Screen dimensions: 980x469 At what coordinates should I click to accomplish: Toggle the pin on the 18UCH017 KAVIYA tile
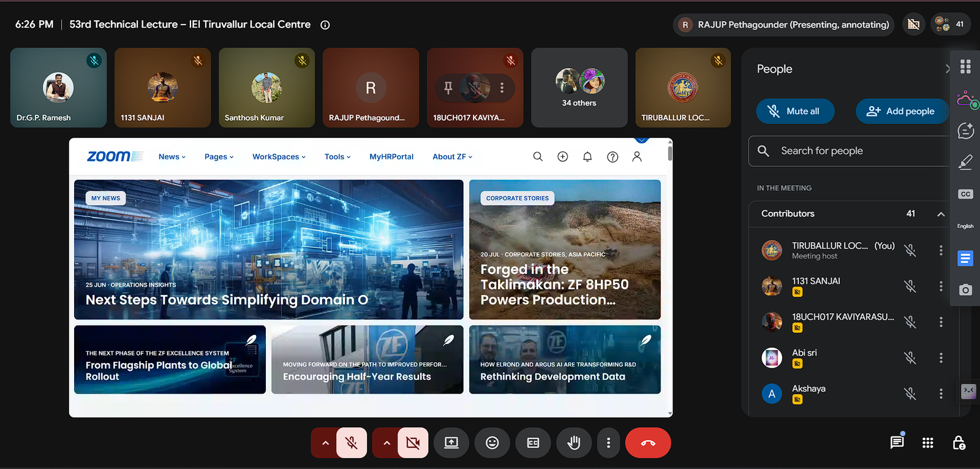coord(448,88)
